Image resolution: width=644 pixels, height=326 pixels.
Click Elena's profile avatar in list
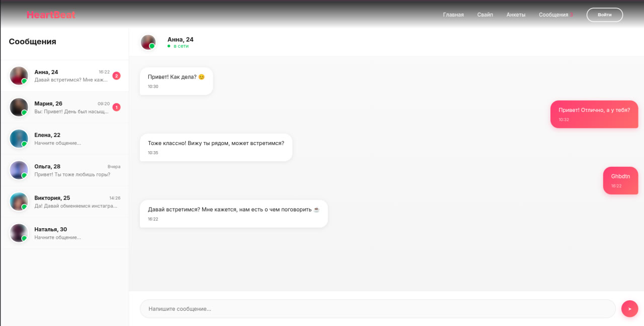point(19,139)
